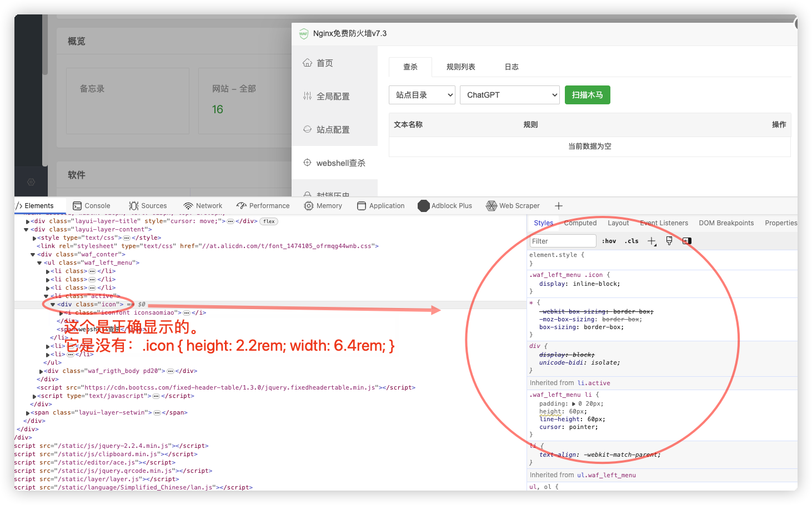Toggle the :hov element state button
812x505 pixels.
[x=609, y=241]
